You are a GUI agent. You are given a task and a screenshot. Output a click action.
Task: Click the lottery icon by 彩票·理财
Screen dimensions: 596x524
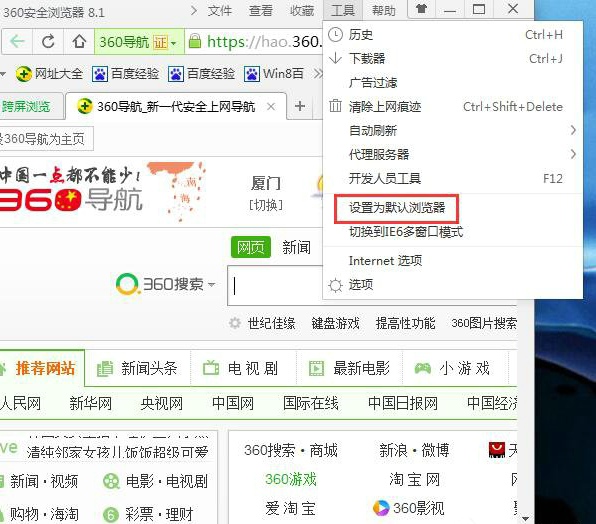[111, 515]
